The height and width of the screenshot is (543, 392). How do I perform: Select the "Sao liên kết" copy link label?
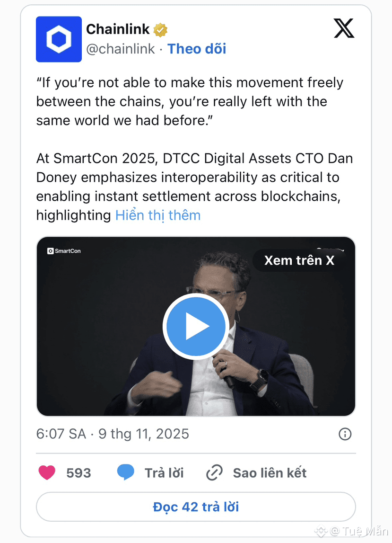click(x=270, y=472)
